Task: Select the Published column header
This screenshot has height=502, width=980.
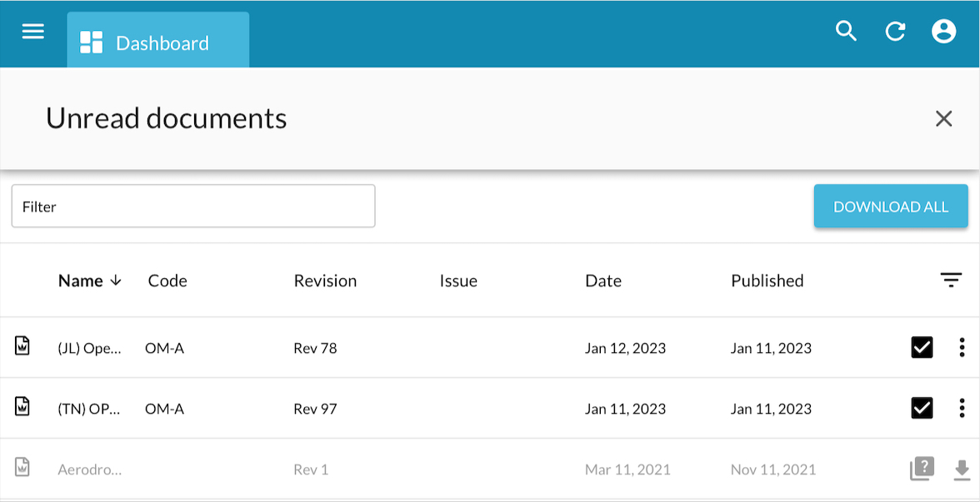Action: (767, 281)
